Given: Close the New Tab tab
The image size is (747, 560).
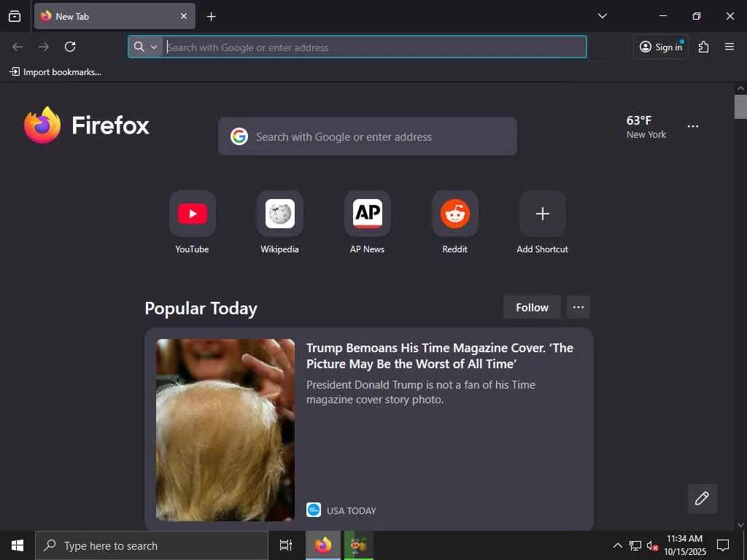Looking at the screenshot, I should (184, 16).
